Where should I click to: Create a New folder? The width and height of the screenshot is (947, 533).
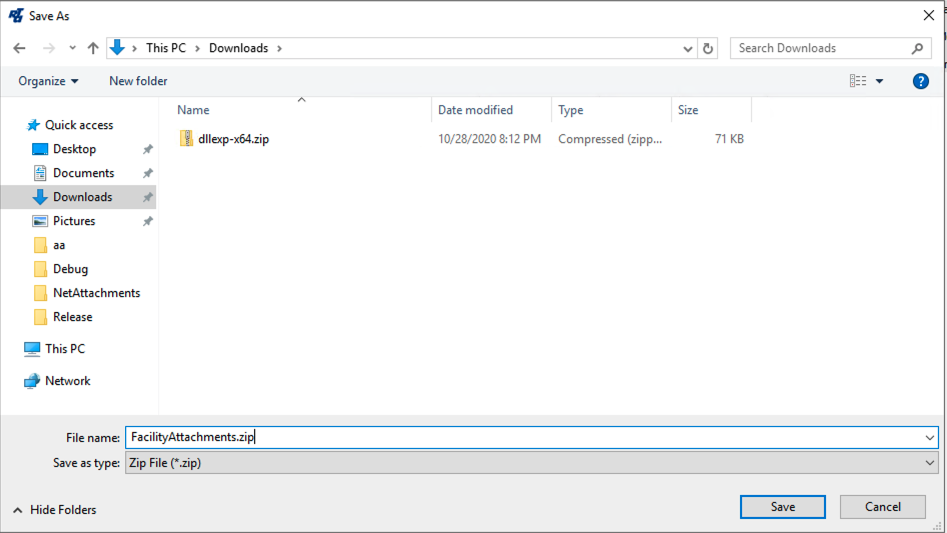pos(138,81)
